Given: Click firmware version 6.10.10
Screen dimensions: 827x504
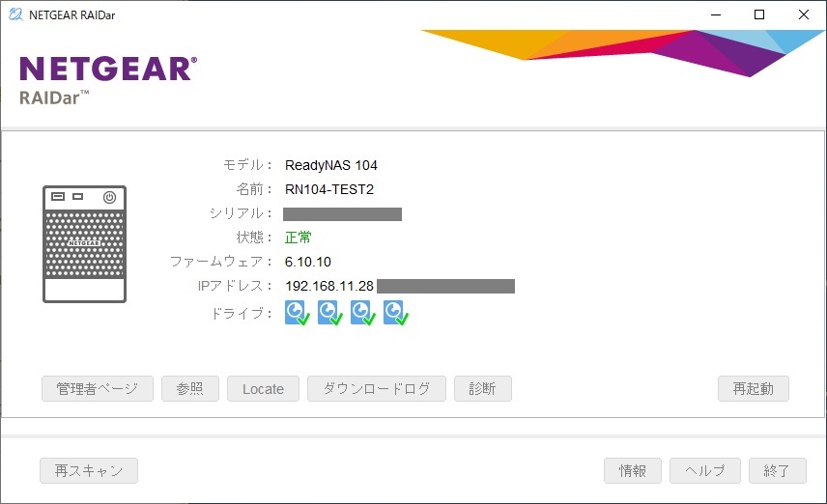Looking at the screenshot, I should pyautogui.click(x=308, y=262).
